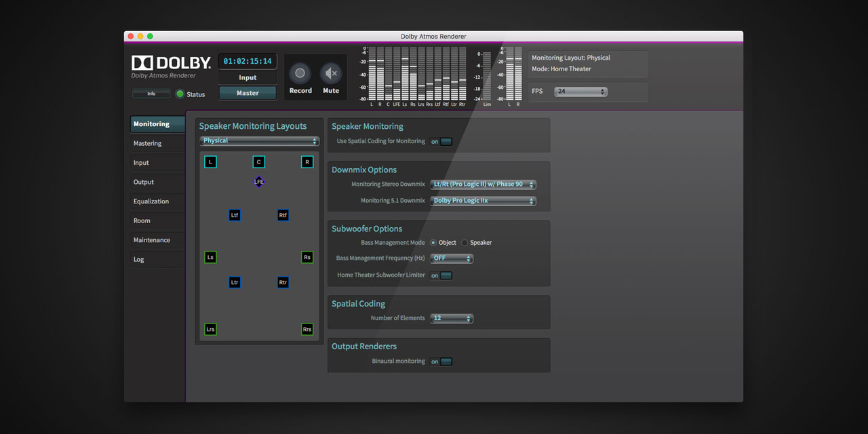Select the Ltf overhead speaker
This screenshot has height=434, width=868.
(235, 216)
